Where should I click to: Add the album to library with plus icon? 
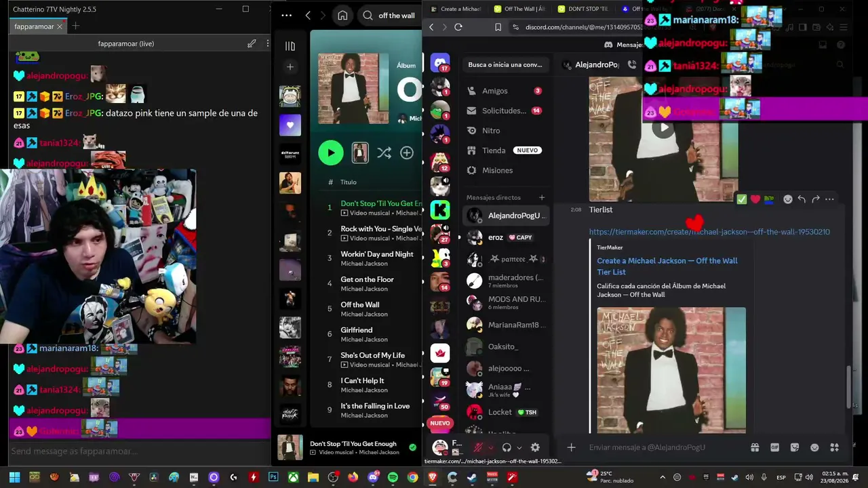(407, 153)
